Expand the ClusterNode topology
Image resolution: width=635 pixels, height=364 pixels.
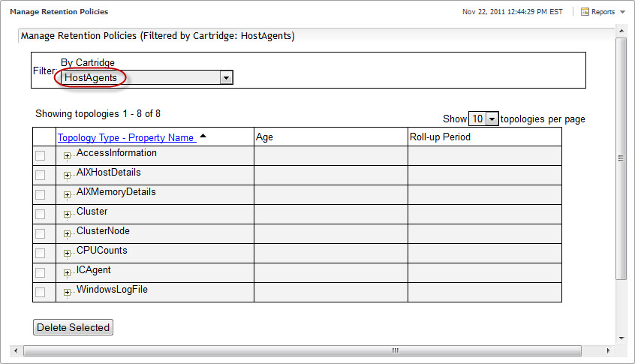pyautogui.click(x=67, y=234)
